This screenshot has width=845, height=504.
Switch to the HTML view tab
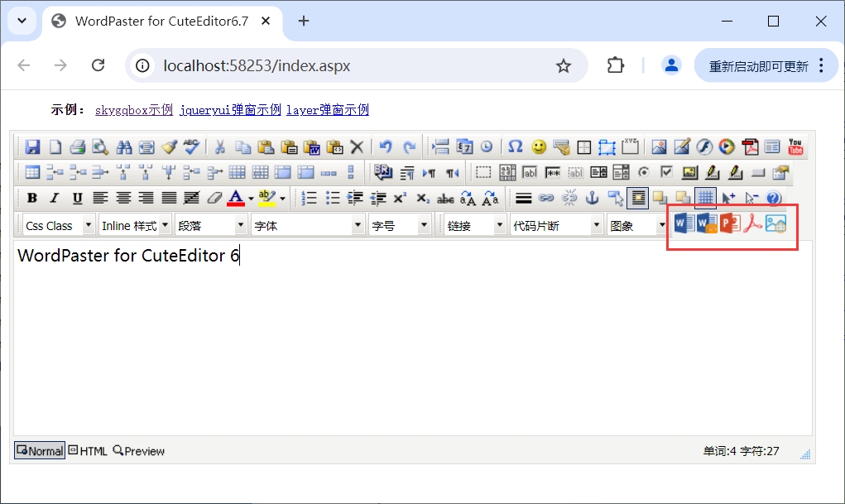pyautogui.click(x=88, y=451)
